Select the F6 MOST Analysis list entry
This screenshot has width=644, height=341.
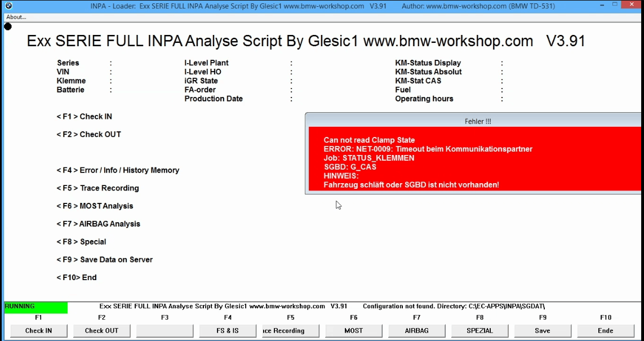click(95, 206)
